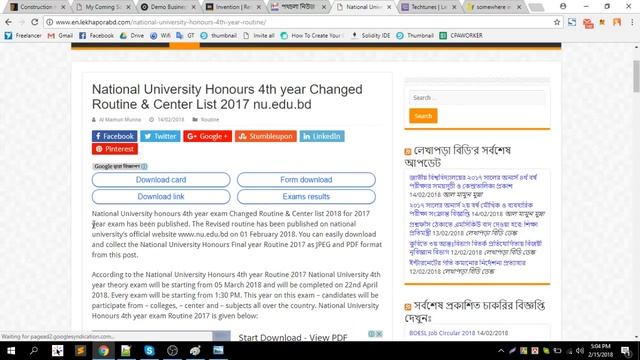Switch to the Techtunes tab
Image resolution: width=640 pixels, height=360 pixels.
point(429,7)
